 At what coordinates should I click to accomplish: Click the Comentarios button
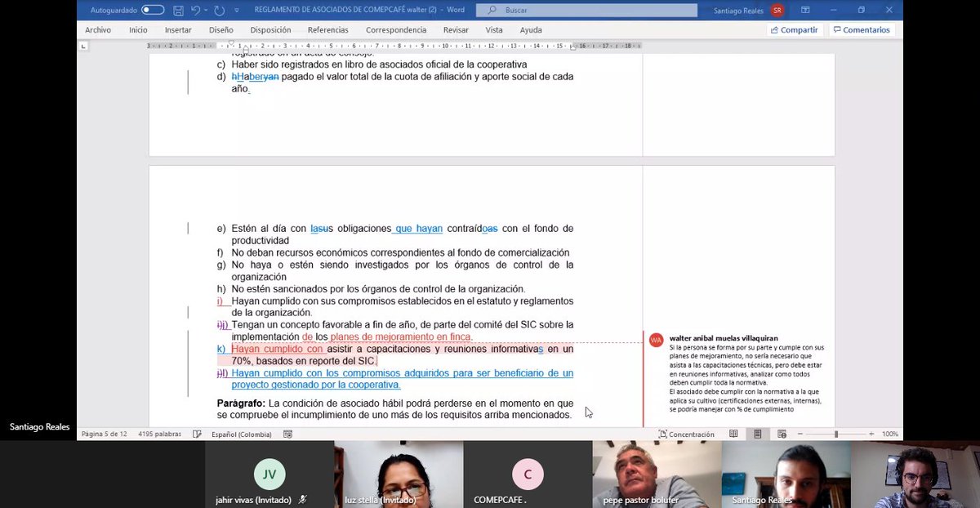(861, 30)
